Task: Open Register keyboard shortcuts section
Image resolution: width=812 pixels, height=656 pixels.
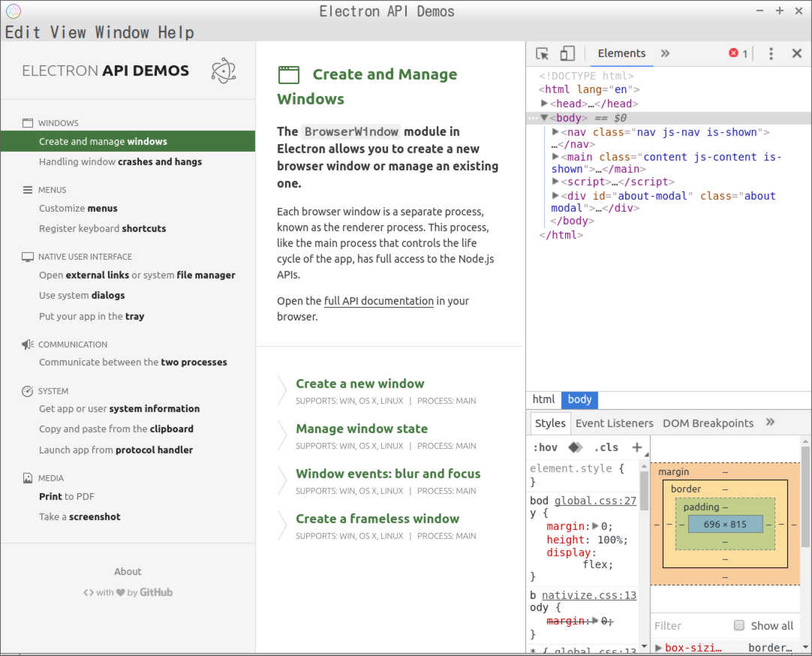Action: pyautogui.click(x=103, y=228)
